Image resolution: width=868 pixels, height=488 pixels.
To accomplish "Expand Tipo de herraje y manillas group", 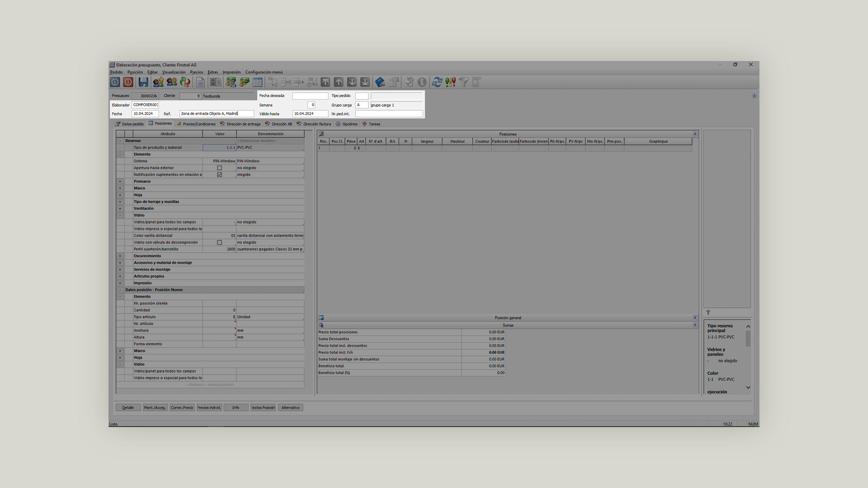I will coord(120,202).
